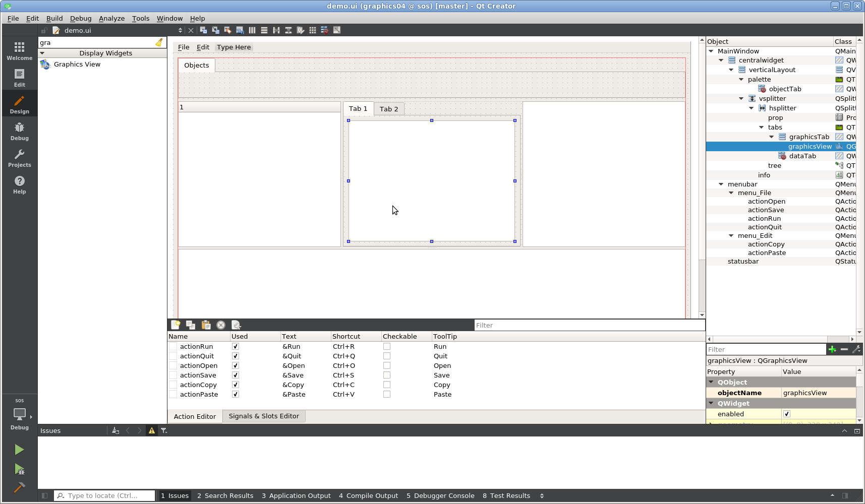865x504 pixels.
Task: Clear widget box filter with broom icon
Action: (159, 42)
